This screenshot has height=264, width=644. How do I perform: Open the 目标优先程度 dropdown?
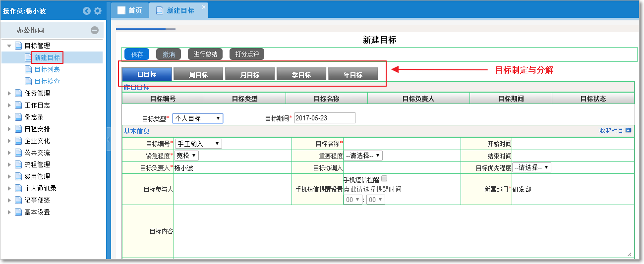coord(531,167)
